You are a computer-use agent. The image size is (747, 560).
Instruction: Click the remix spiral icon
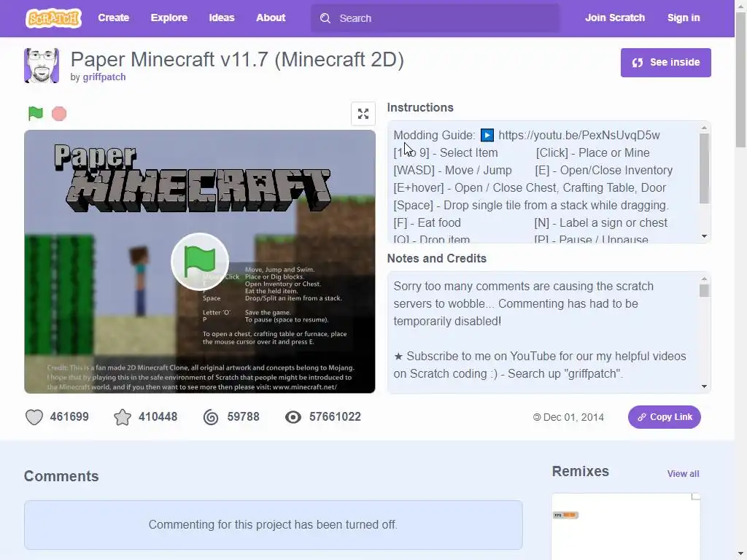tap(211, 417)
